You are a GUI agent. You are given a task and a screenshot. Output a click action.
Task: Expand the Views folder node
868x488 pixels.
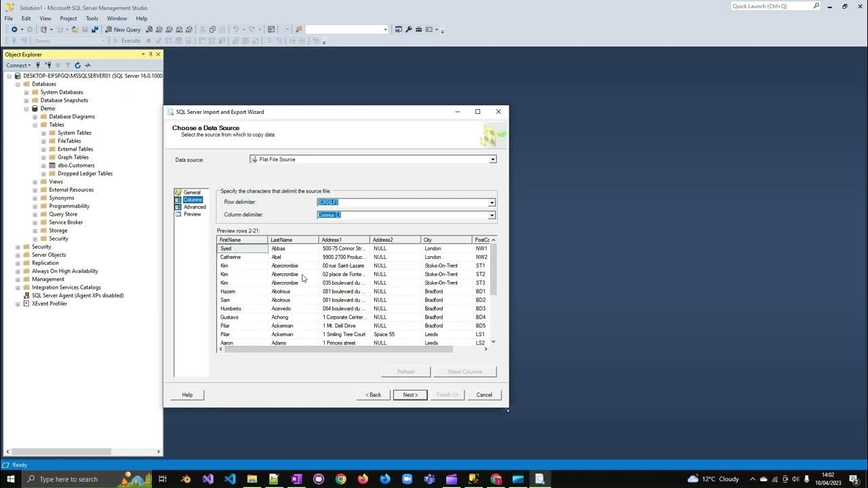point(35,182)
